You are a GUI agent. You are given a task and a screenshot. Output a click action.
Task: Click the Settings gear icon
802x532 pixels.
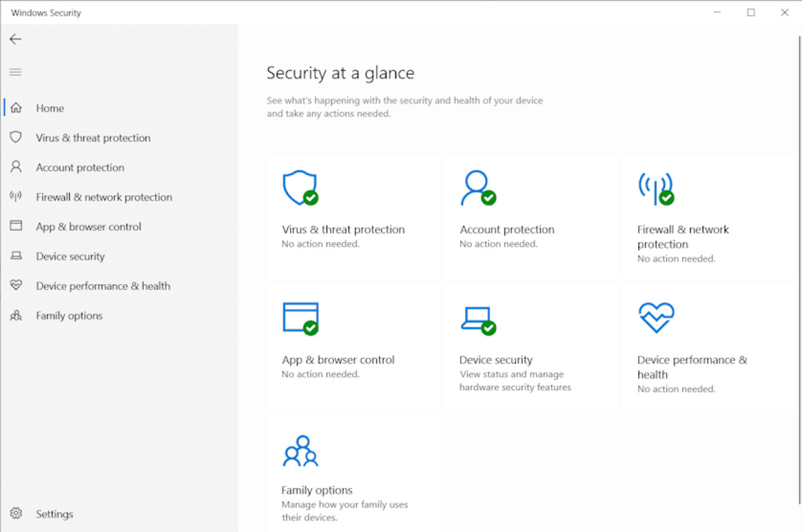(x=16, y=513)
